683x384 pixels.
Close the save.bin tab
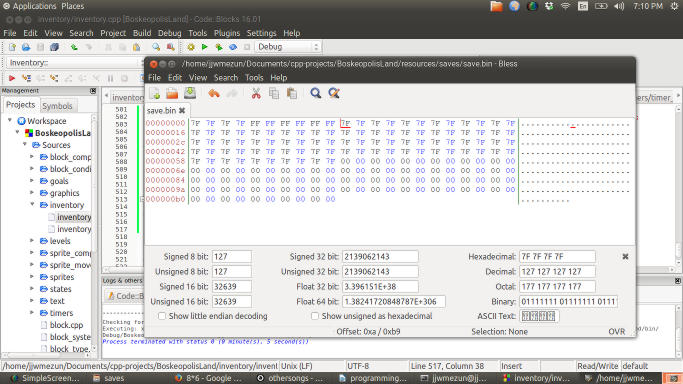182,111
